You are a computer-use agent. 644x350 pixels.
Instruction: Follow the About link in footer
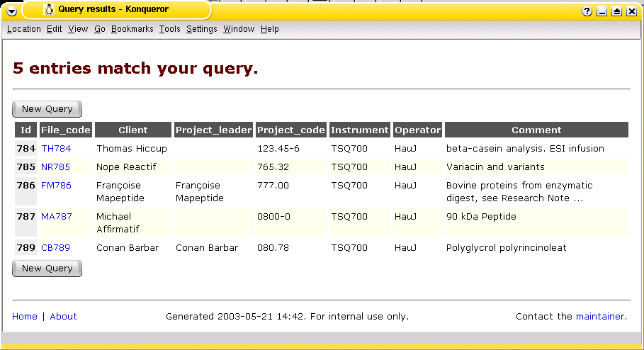63,316
